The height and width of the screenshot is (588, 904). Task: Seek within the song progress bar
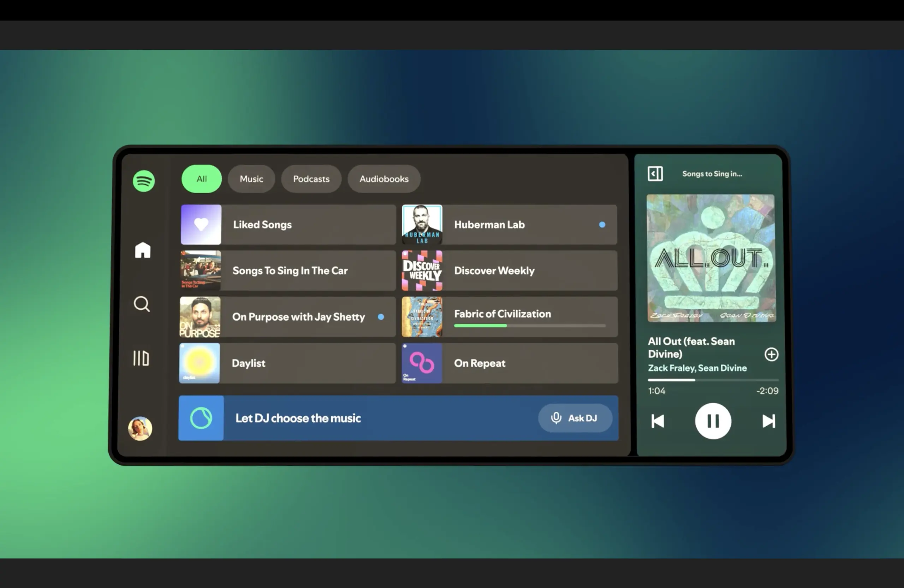click(x=713, y=380)
